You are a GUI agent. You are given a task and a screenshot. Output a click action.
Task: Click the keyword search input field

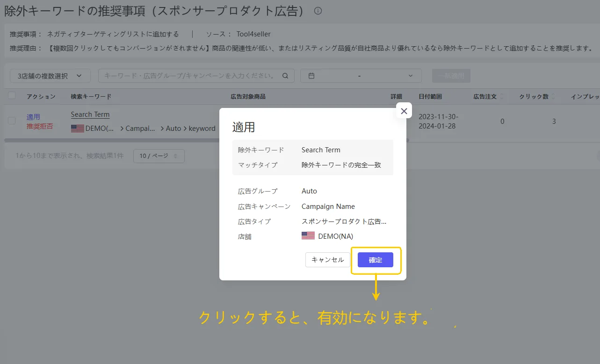196,76
